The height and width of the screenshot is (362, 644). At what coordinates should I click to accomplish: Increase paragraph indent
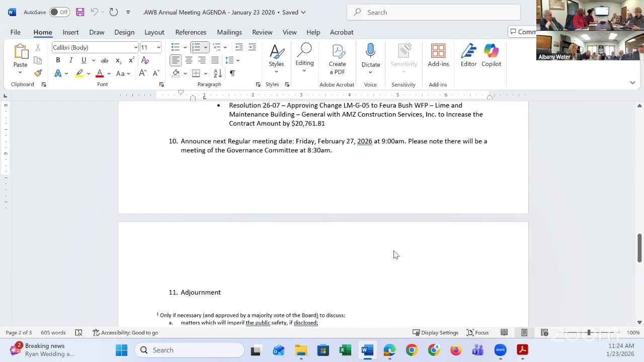coord(252,47)
